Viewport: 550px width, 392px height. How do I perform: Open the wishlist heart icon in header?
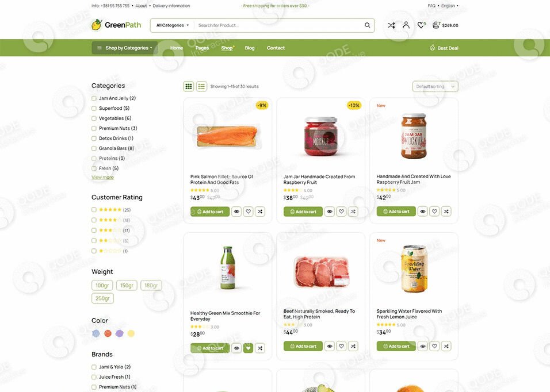point(421,25)
